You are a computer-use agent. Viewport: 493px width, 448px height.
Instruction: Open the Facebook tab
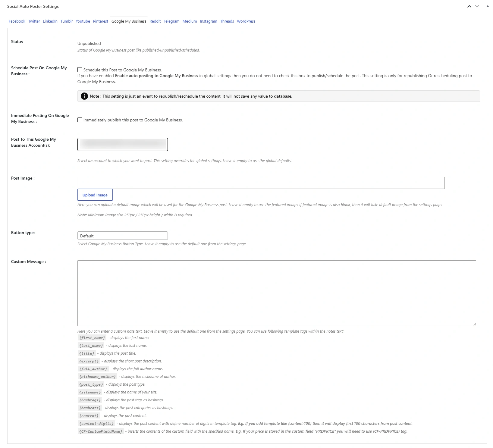(x=17, y=21)
